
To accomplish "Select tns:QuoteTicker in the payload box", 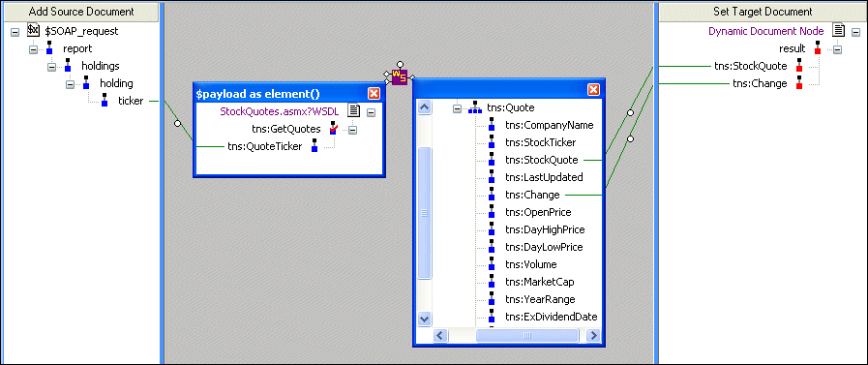I will click(264, 146).
